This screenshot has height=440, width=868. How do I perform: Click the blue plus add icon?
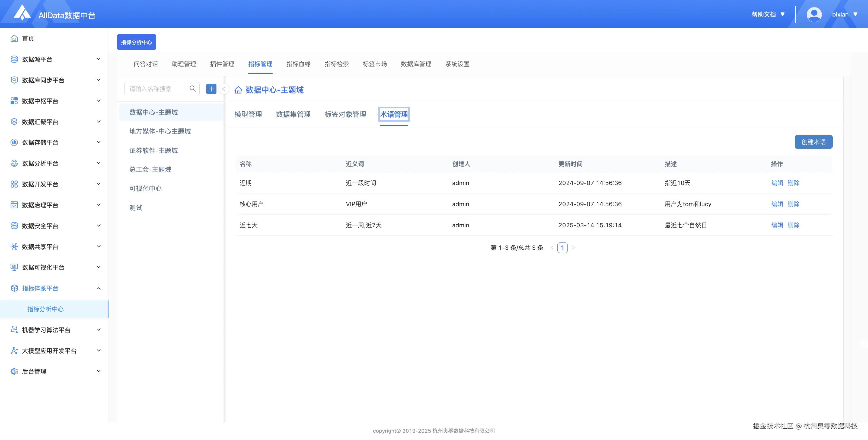(211, 89)
